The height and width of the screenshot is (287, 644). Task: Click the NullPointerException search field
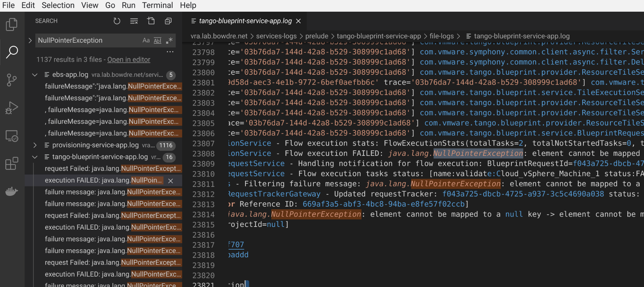click(x=88, y=40)
